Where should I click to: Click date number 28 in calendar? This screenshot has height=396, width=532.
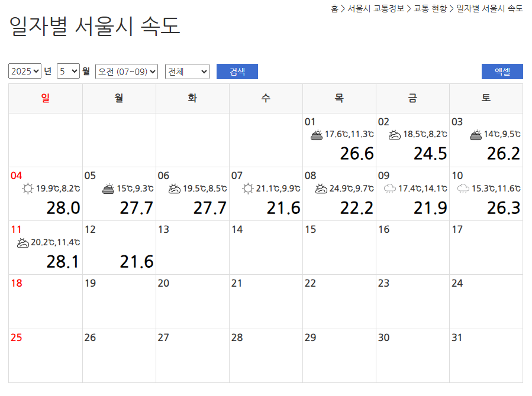pos(237,337)
